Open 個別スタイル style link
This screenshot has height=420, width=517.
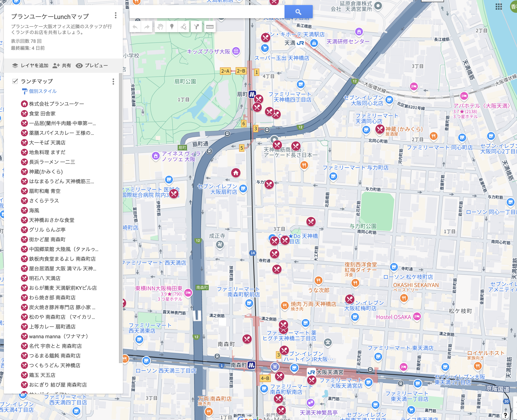(40, 91)
